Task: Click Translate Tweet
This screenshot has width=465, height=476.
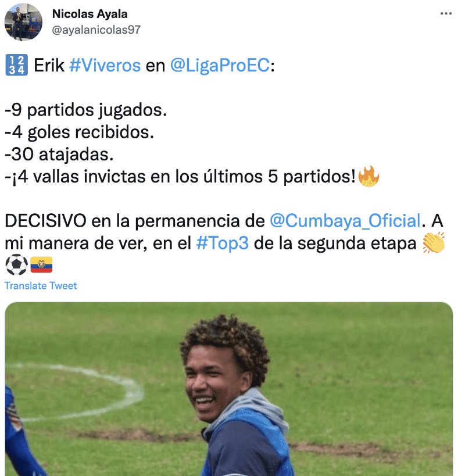Action: coord(41,286)
